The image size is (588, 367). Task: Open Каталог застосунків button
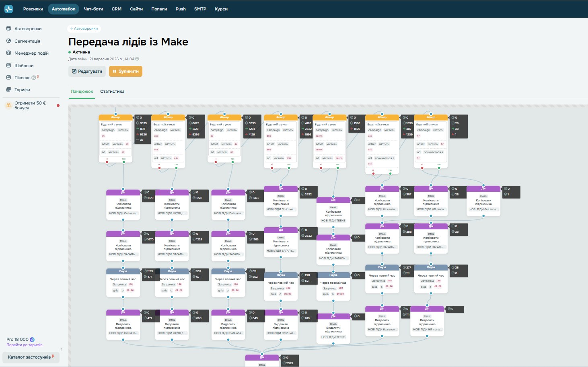coord(31,357)
